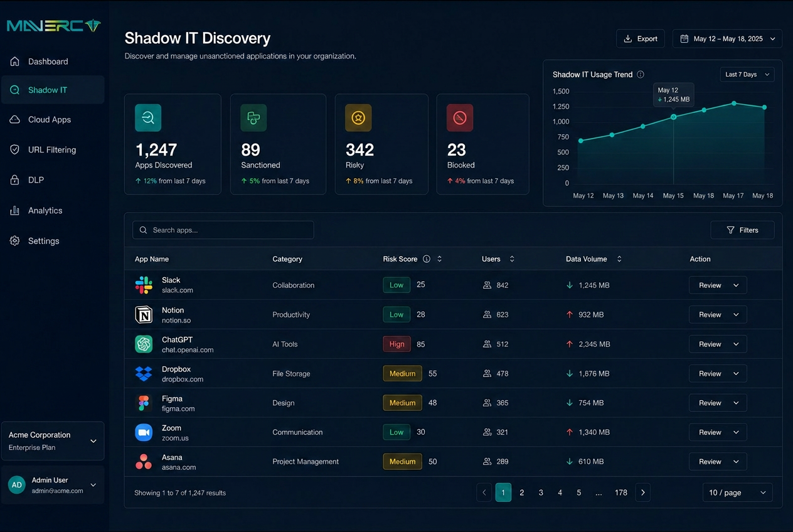Open the Shadow IT menu item
Viewport: 793px width, 532px height.
coord(53,90)
